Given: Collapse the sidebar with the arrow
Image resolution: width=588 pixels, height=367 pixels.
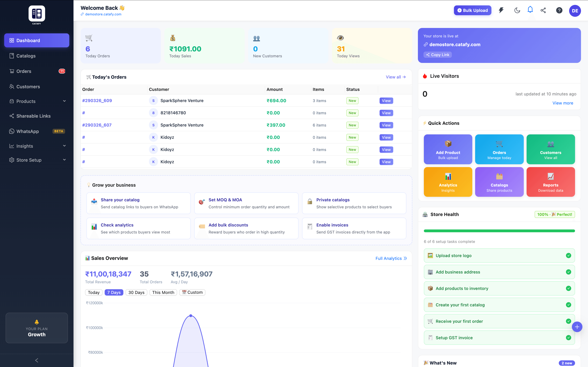Looking at the screenshot, I should 36,360.
